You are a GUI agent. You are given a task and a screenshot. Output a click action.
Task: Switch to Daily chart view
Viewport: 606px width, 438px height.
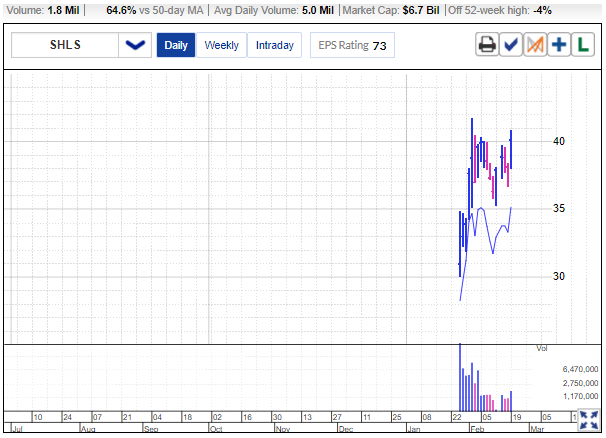(x=175, y=46)
